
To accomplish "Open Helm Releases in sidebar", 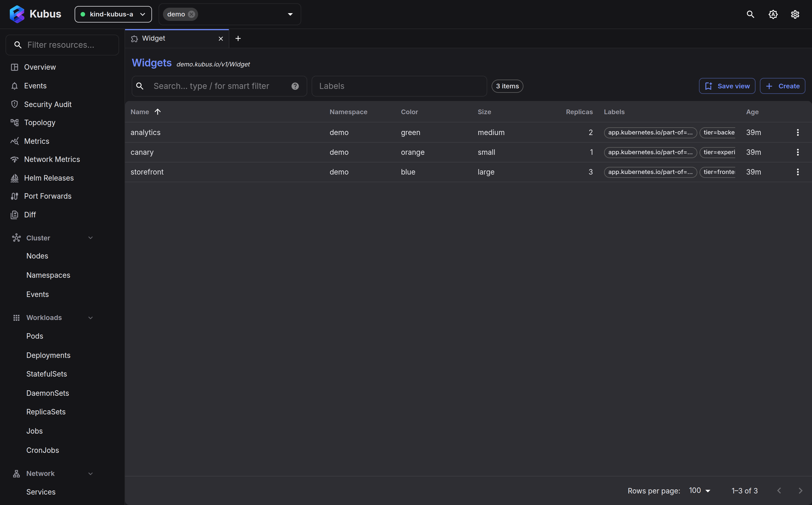I will (x=63, y=178).
